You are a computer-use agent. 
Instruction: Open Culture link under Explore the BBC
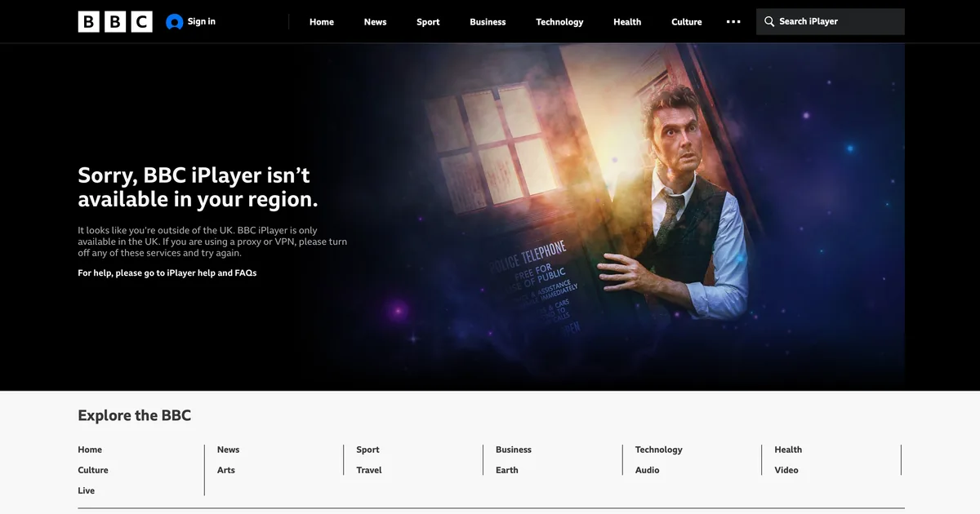click(x=93, y=470)
